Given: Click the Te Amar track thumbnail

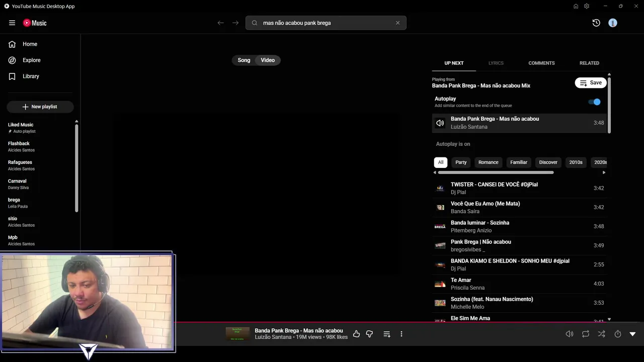Looking at the screenshot, I should (x=440, y=284).
